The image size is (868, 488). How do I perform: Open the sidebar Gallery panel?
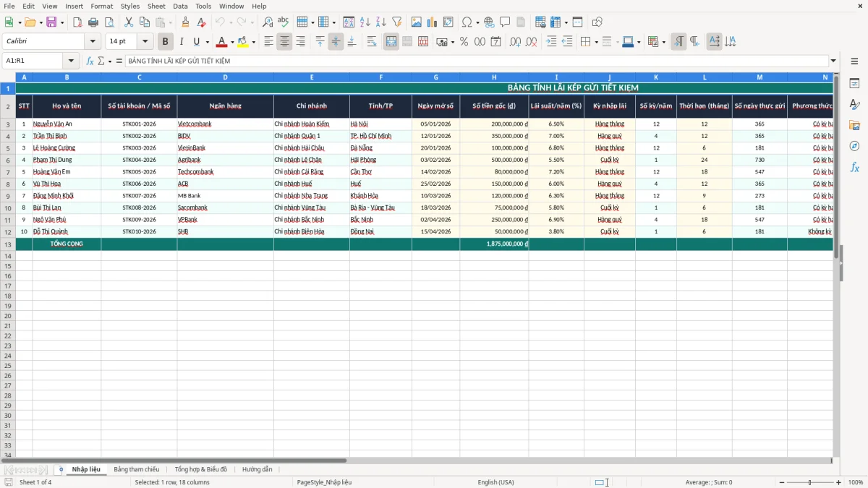click(x=854, y=126)
